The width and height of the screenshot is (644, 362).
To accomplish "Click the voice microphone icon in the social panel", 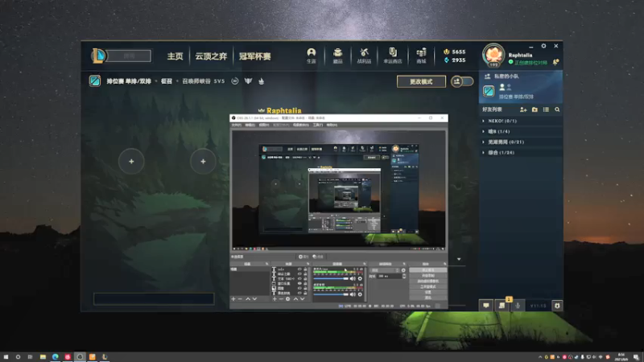I will coord(518,306).
